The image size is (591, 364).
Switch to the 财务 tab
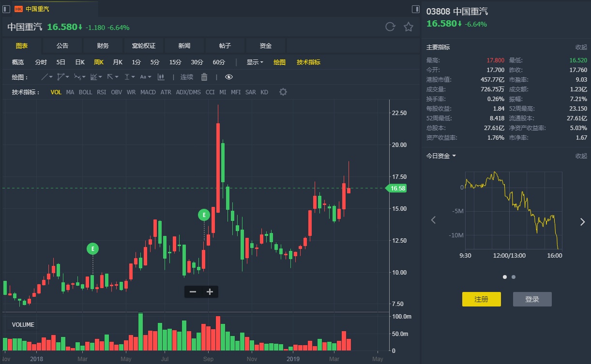[103, 45]
